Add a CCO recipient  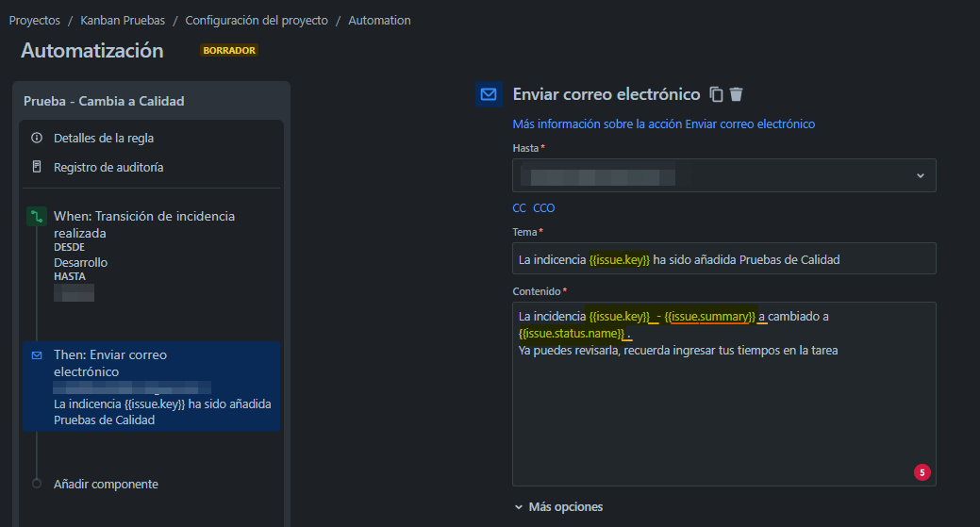543,208
